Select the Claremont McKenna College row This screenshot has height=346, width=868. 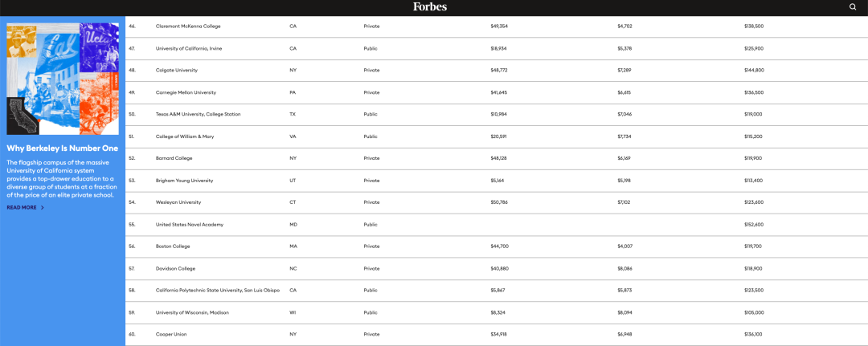tap(497, 26)
